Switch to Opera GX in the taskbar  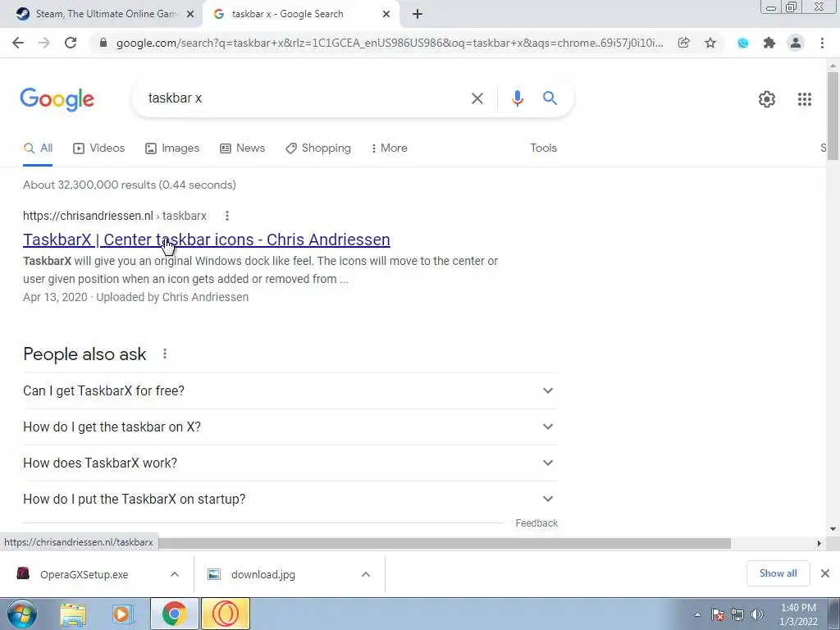225,614
